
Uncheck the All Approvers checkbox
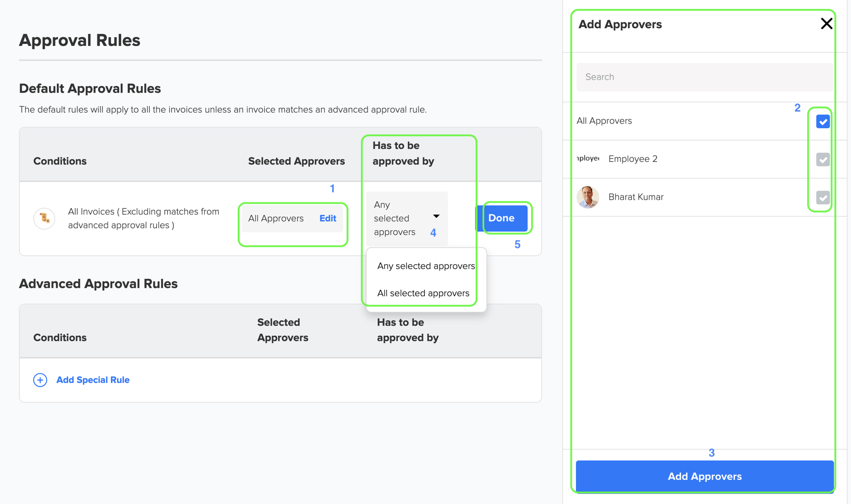[822, 121]
